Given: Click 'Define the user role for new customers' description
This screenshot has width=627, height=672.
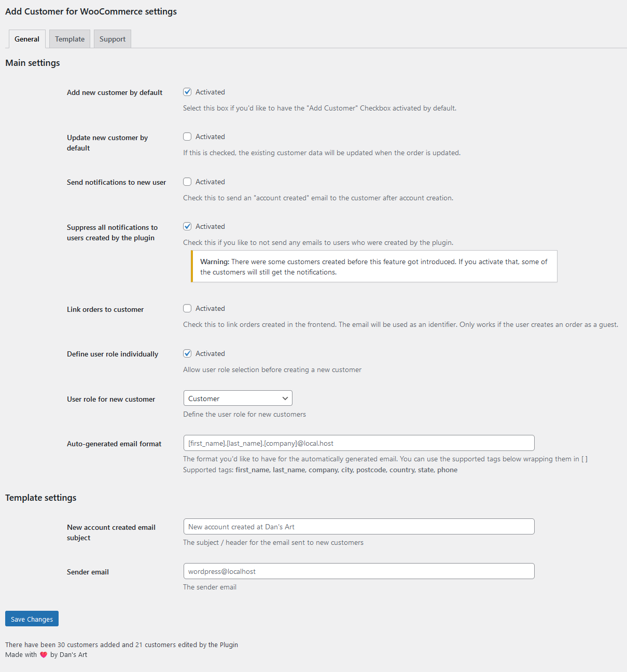Looking at the screenshot, I should click(244, 414).
